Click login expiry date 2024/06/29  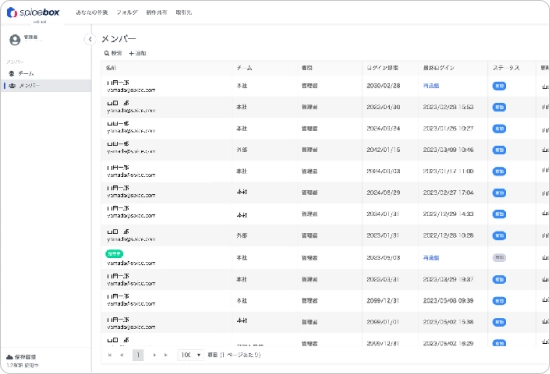point(383,193)
